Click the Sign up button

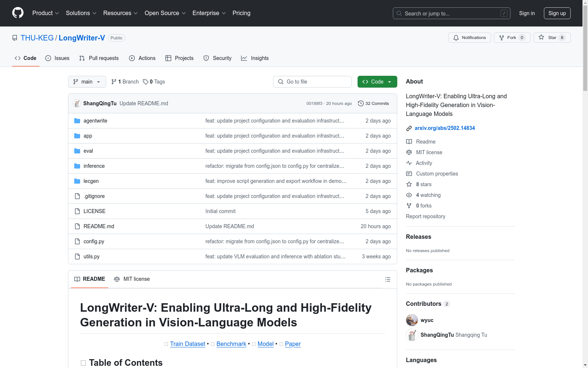coord(557,13)
